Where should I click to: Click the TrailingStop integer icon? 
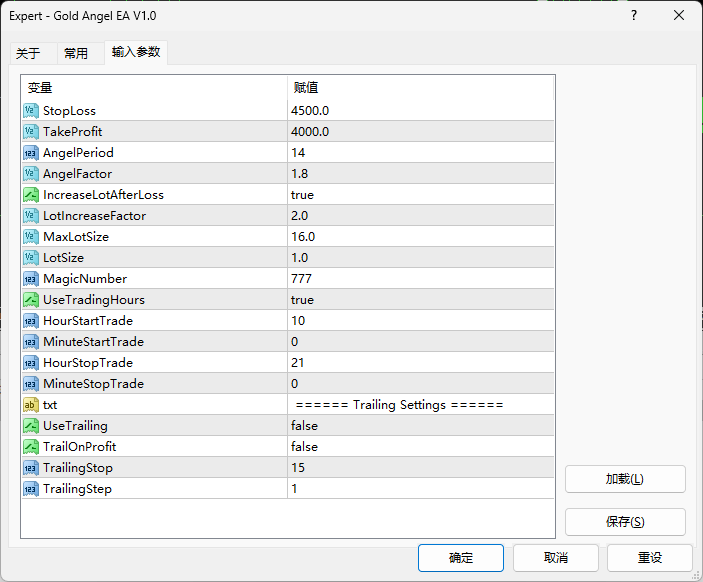[x=30, y=468]
